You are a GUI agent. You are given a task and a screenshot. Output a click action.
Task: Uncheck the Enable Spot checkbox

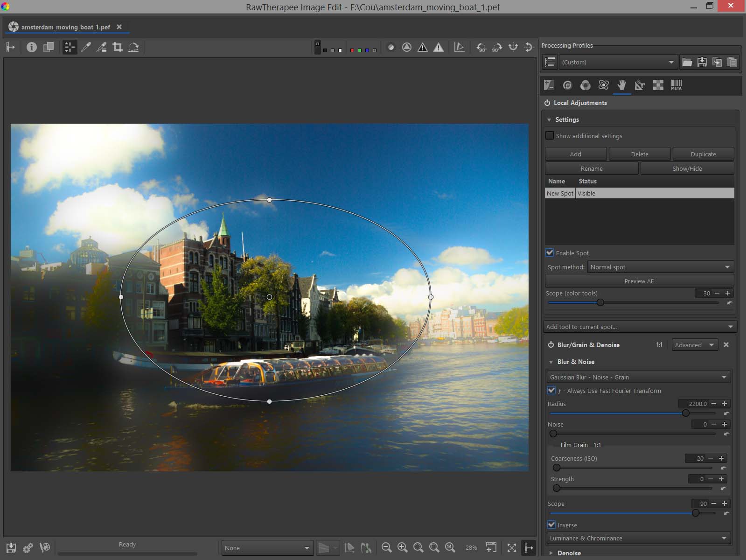550,253
